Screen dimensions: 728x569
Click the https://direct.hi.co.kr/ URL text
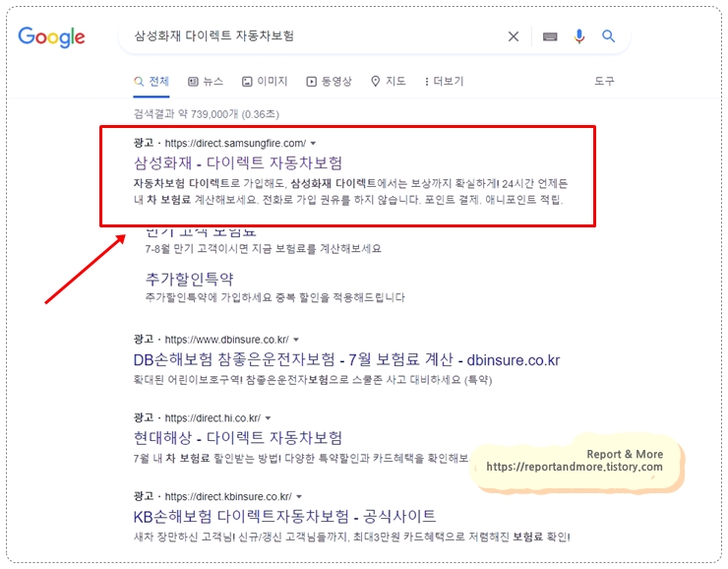(x=212, y=418)
